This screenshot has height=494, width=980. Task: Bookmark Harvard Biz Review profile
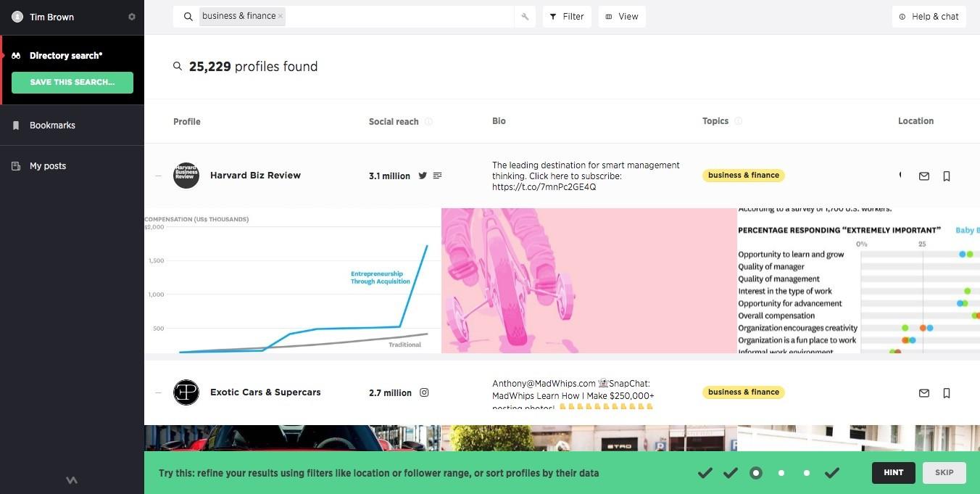coord(947,176)
